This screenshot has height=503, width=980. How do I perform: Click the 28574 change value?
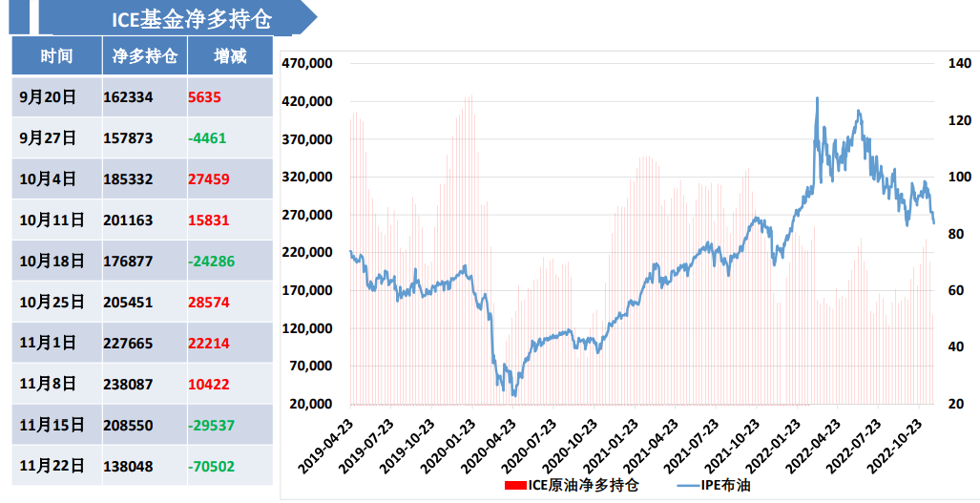(x=209, y=302)
